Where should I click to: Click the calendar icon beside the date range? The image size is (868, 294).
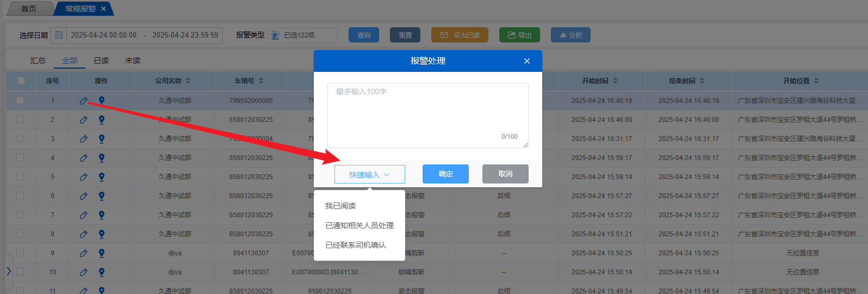click(59, 35)
